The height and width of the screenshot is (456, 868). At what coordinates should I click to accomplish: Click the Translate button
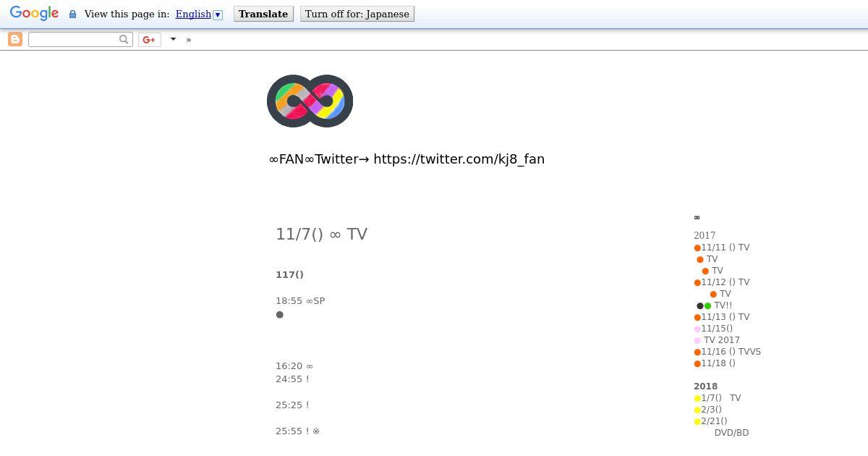pyautogui.click(x=263, y=14)
